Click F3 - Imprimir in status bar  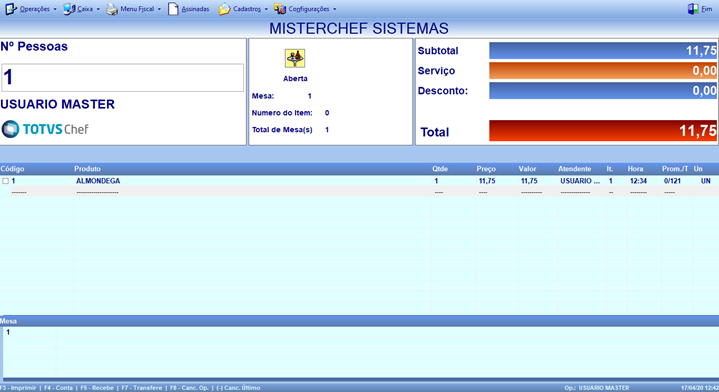pyautogui.click(x=18, y=388)
